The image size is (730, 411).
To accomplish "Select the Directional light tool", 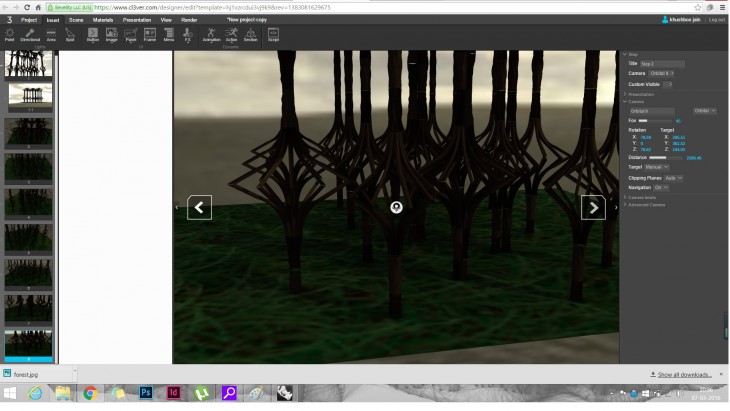I will point(30,35).
